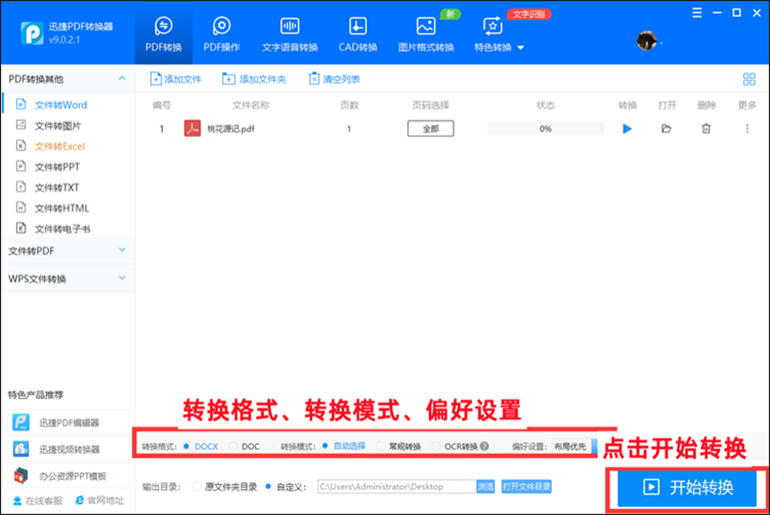This screenshot has height=515, width=770.
Task: Click the output path input field
Action: (x=397, y=487)
